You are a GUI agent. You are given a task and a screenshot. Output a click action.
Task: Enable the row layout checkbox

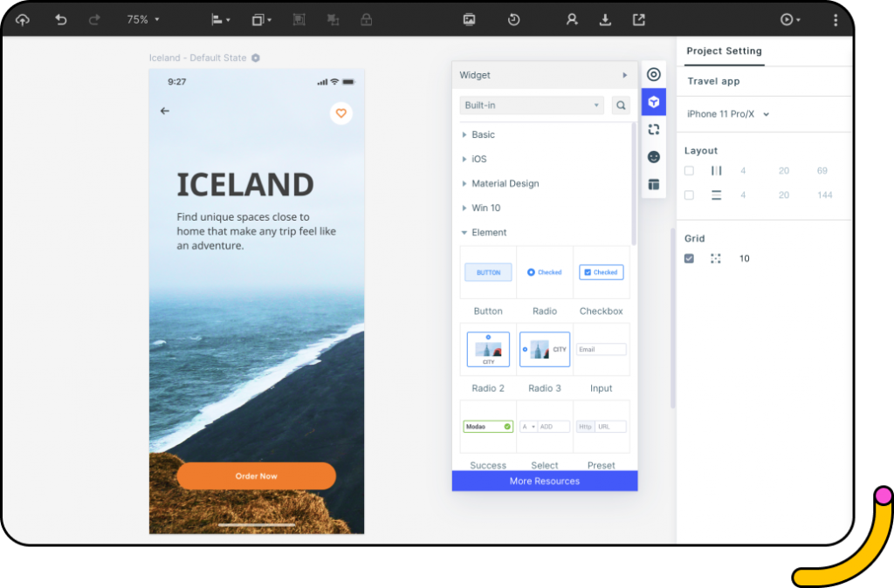pyautogui.click(x=689, y=195)
